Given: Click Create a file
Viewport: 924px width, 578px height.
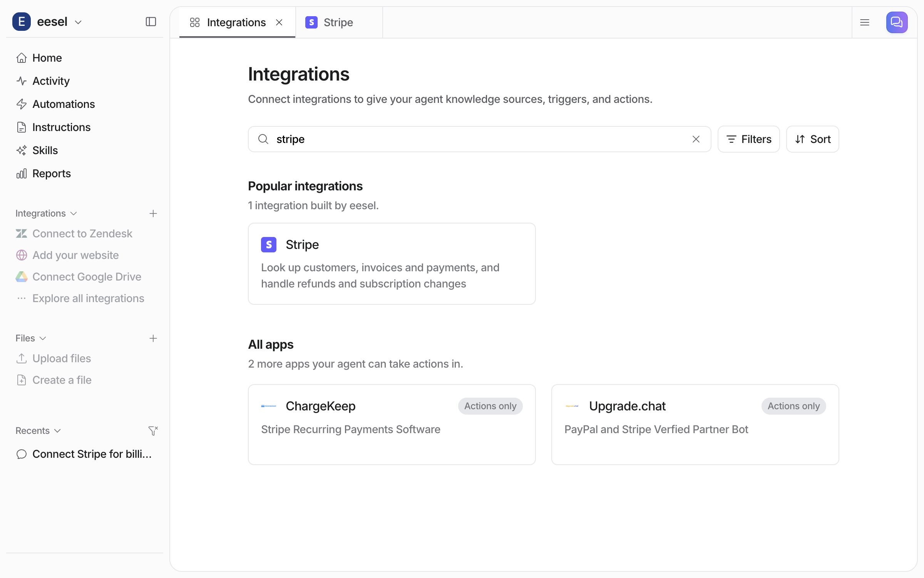Looking at the screenshot, I should 85,380.
